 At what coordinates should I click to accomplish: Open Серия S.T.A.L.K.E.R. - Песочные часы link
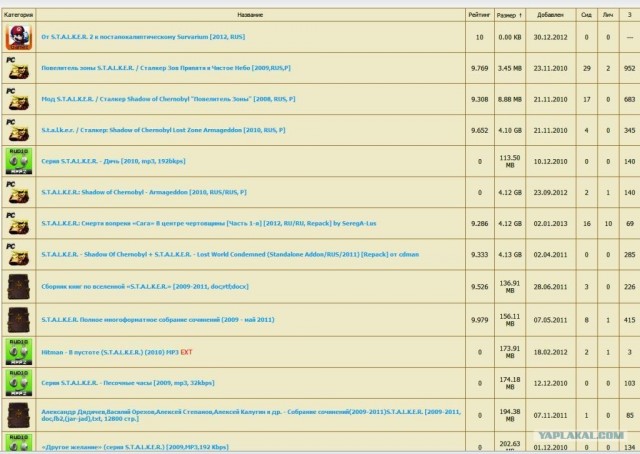127,383
